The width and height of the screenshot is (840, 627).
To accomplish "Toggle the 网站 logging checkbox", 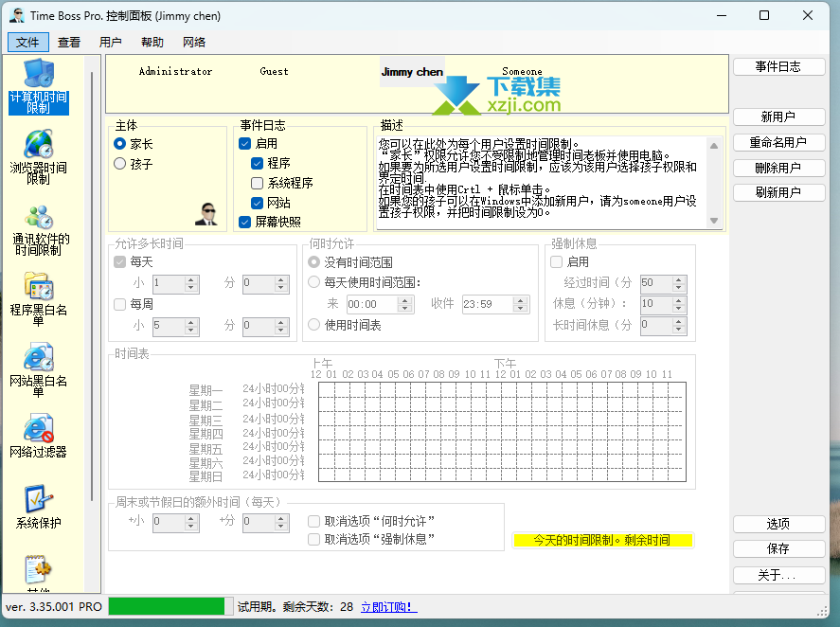I will tap(258, 203).
